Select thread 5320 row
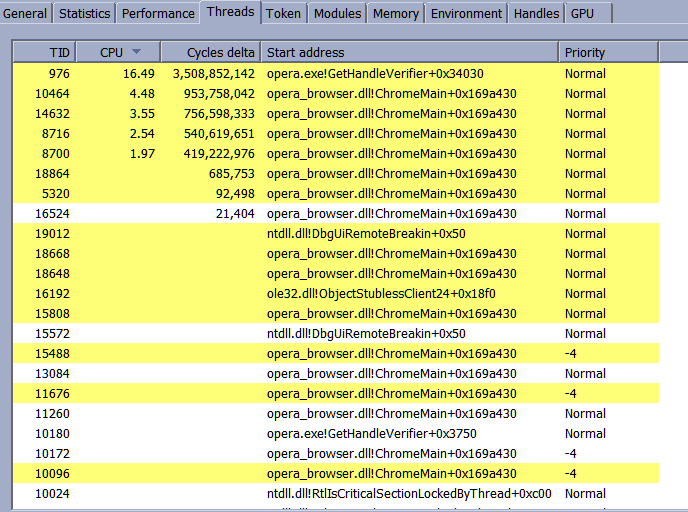 tap(336, 193)
